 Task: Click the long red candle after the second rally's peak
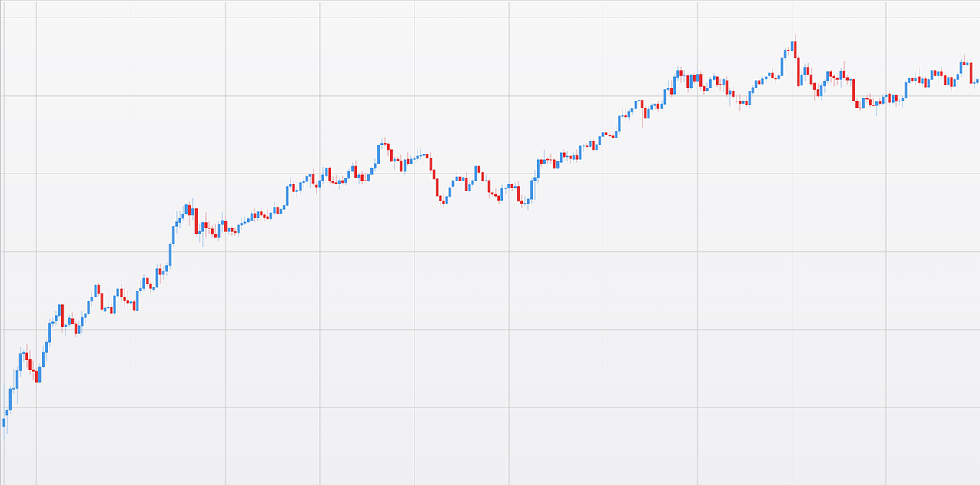[197, 220]
